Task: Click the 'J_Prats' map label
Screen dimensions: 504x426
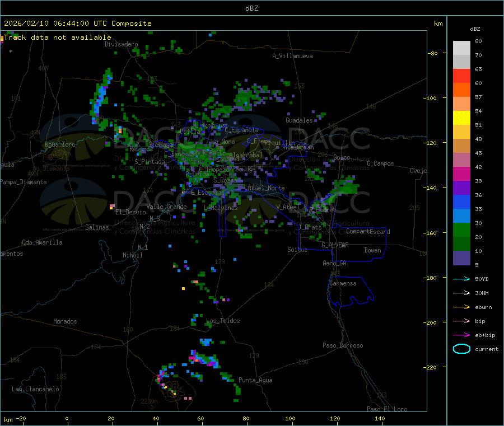Action: (x=310, y=227)
